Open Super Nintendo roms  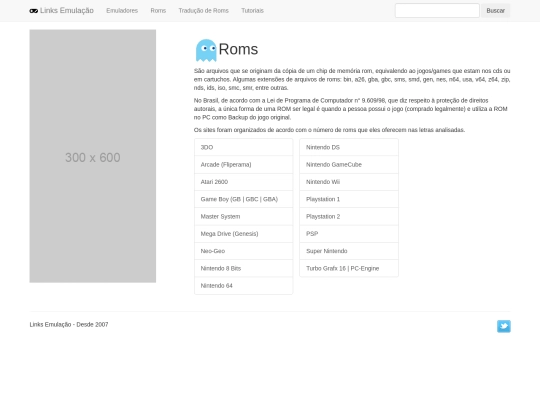coord(349,251)
